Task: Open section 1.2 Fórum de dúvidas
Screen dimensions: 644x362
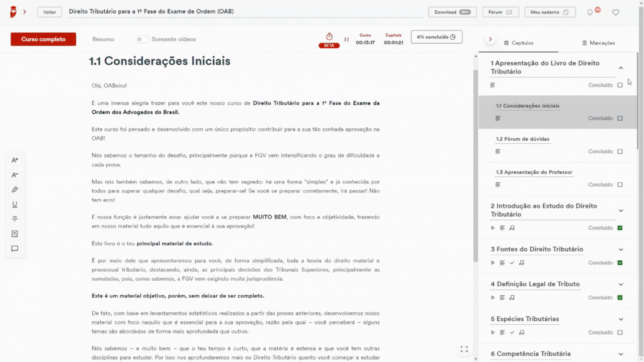Action: (x=523, y=139)
